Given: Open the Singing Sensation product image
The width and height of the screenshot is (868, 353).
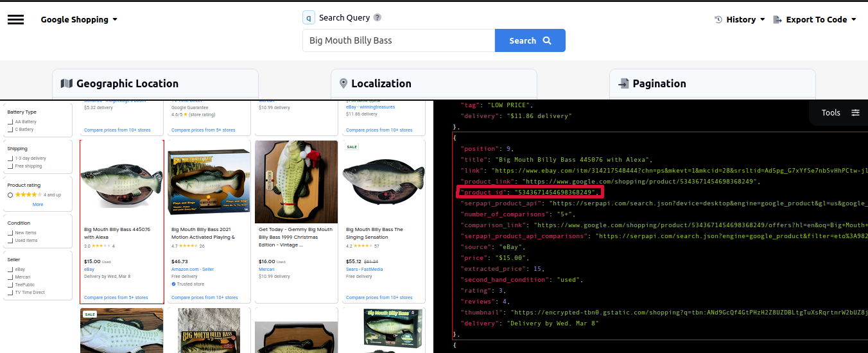Looking at the screenshot, I should tap(384, 182).
